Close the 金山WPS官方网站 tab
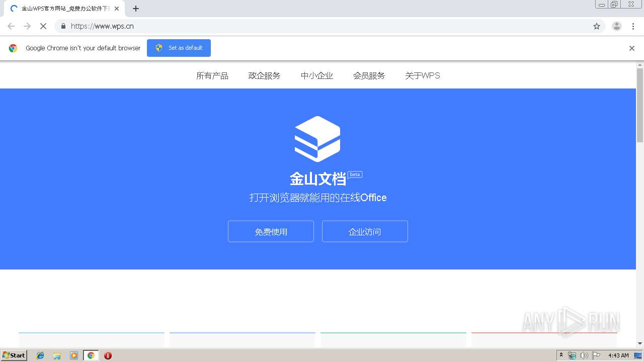The image size is (644, 362). (117, 9)
